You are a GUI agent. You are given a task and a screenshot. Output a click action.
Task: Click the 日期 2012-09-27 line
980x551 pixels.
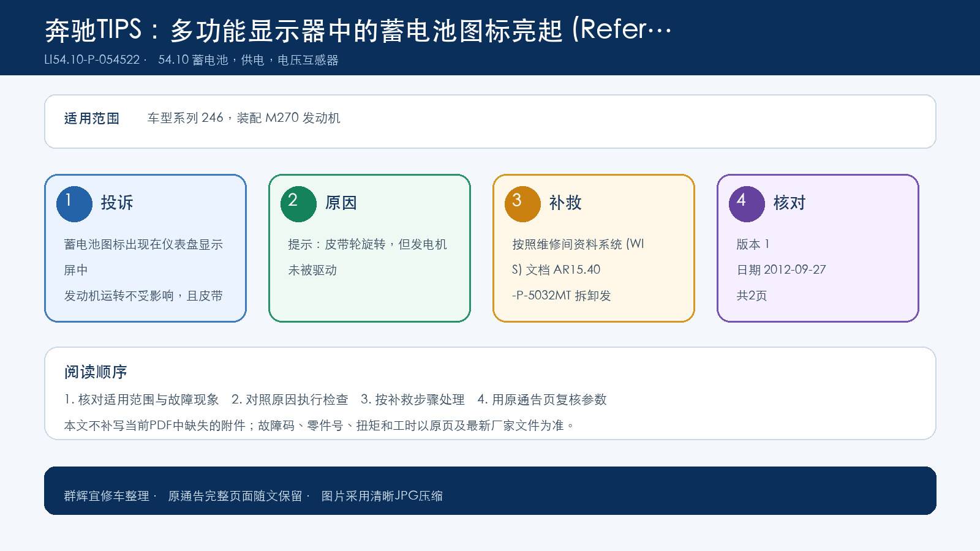781,270
